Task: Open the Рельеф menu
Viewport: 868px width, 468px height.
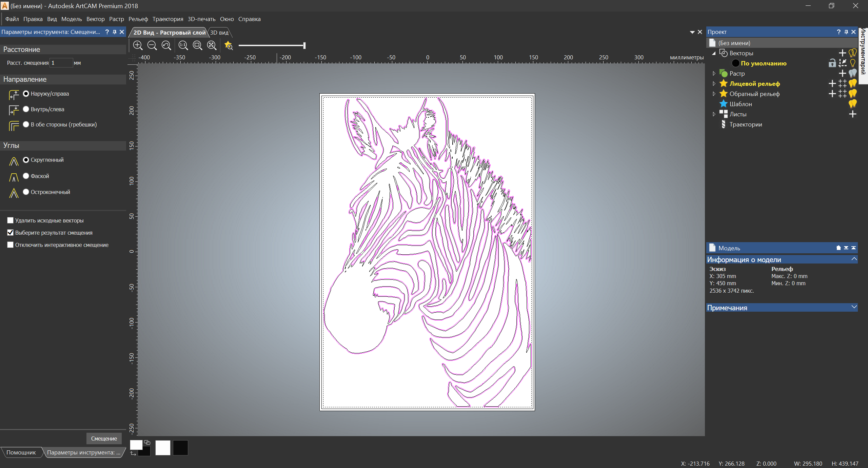Action: click(x=138, y=19)
